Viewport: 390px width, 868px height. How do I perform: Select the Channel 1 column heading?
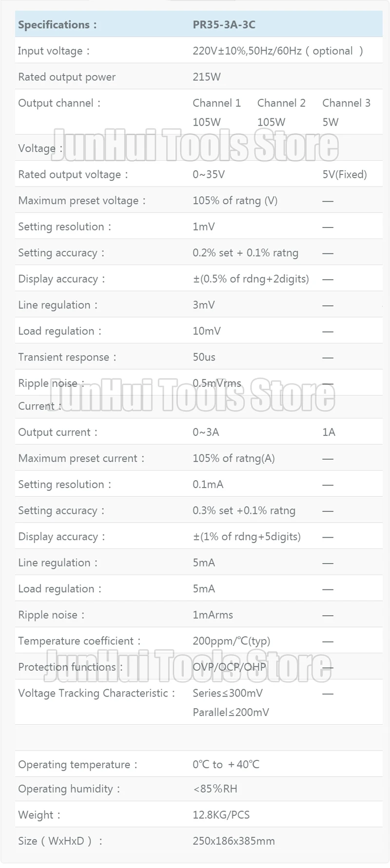tap(216, 103)
